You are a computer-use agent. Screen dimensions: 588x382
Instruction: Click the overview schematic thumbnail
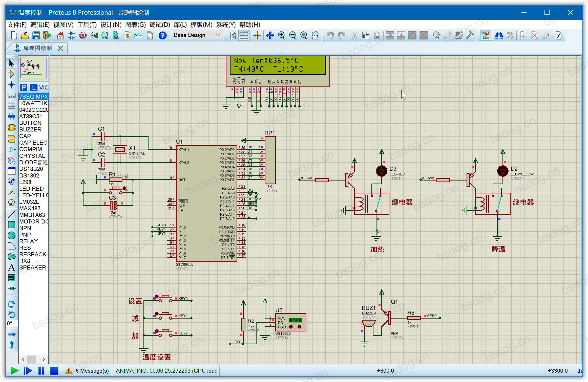coord(33,68)
